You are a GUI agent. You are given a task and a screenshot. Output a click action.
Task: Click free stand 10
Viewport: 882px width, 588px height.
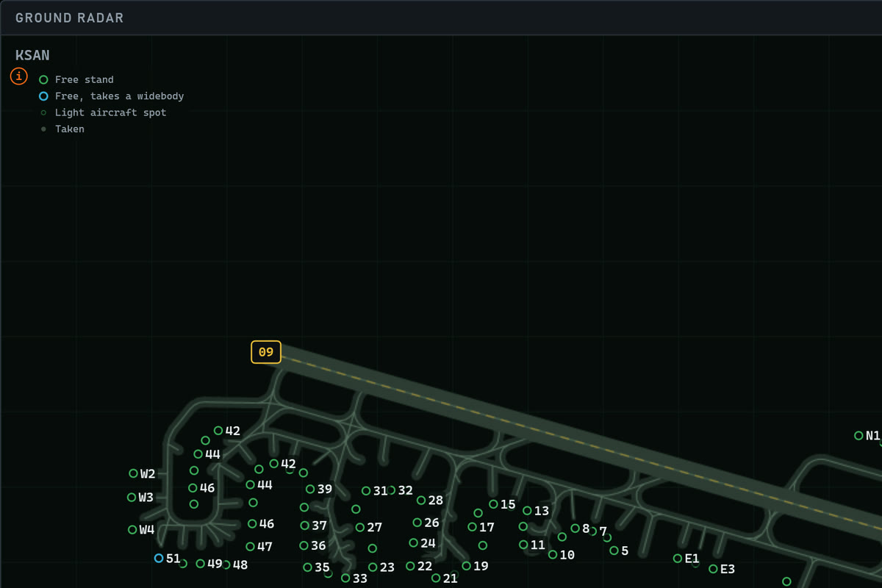tap(553, 555)
